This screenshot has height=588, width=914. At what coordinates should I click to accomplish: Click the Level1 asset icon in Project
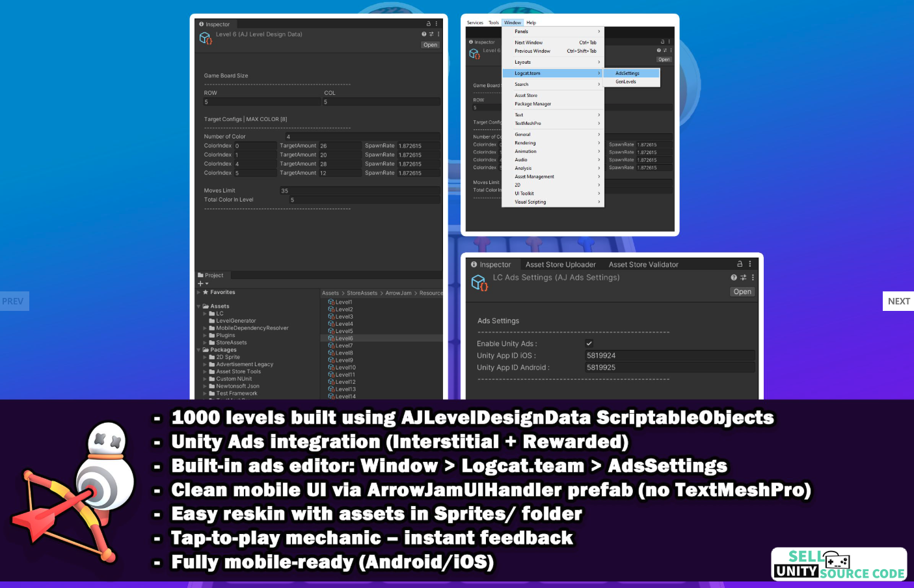(x=331, y=302)
